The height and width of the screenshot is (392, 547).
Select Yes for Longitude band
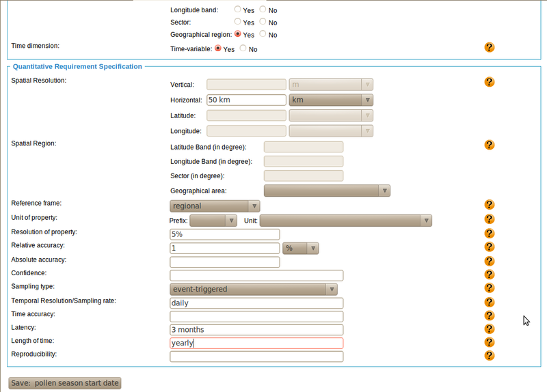(x=237, y=10)
